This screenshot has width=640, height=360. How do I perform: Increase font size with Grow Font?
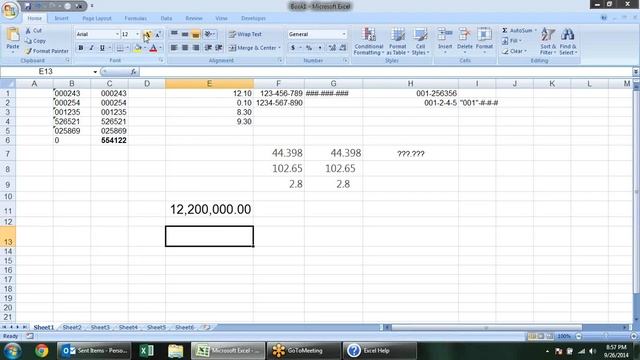tap(147, 34)
